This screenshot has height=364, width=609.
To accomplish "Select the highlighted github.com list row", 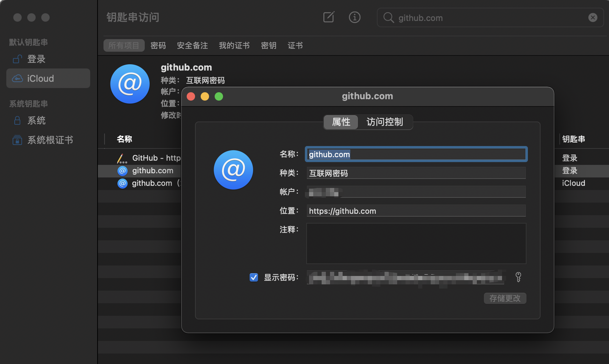I will [x=139, y=171].
